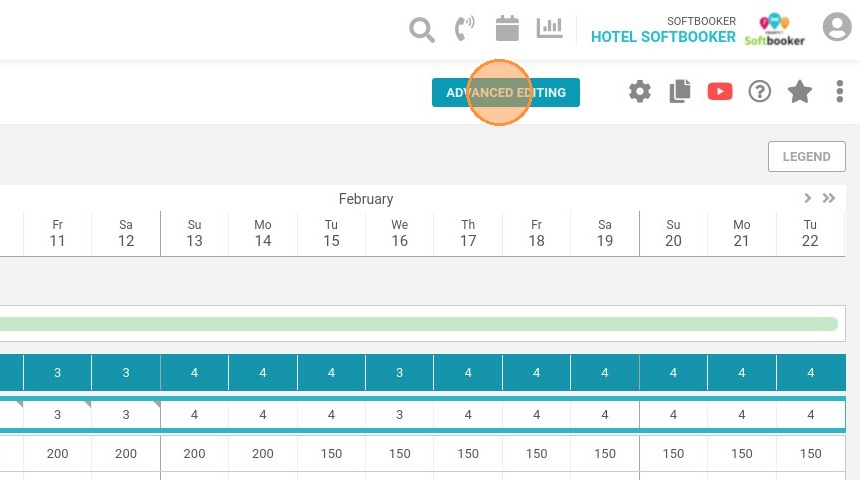Edit price 200 for Monday 14
Image resolution: width=860 pixels, height=480 pixels.
point(263,454)
